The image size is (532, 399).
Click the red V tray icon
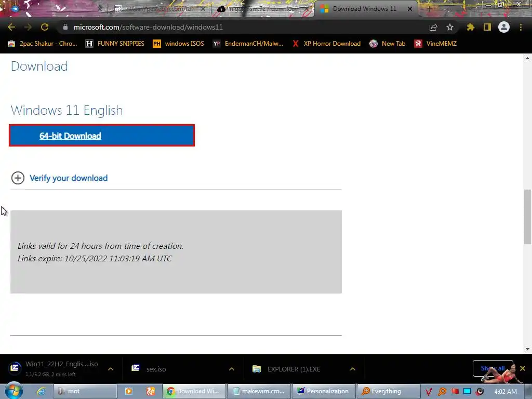[x=429, y=392]
